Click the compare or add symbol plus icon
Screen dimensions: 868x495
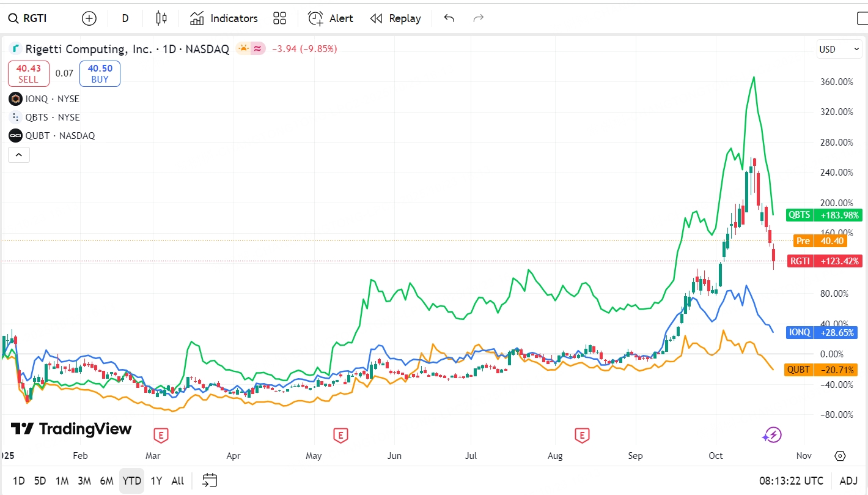[89, 18]
